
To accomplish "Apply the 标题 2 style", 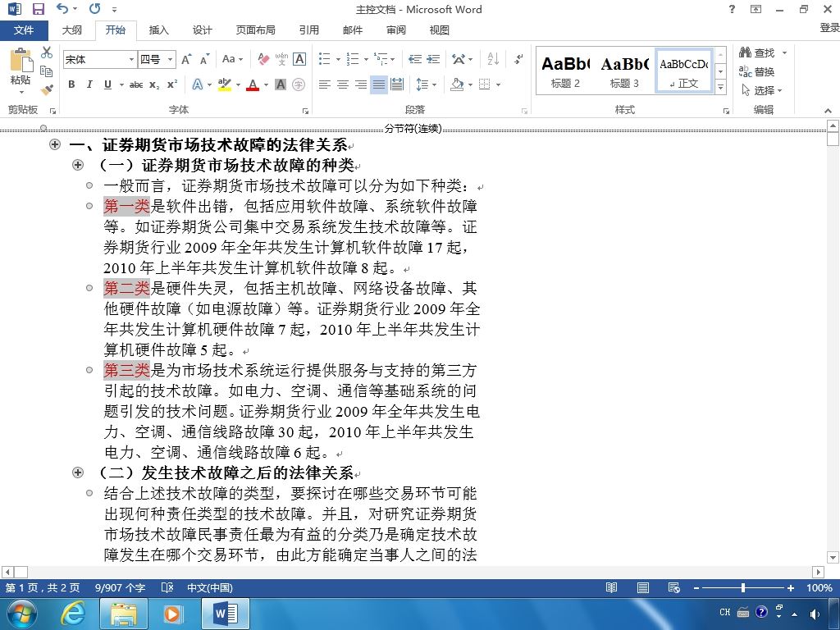I will [x=566, y=71].
